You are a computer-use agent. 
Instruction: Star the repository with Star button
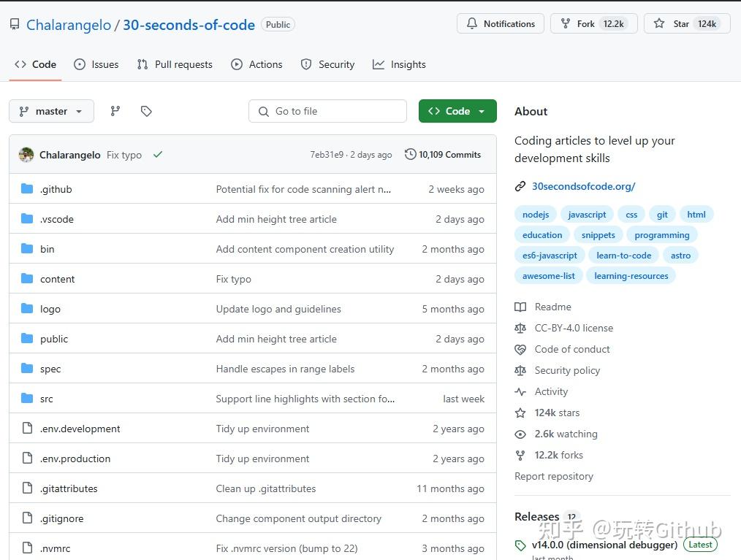point(687,23)
